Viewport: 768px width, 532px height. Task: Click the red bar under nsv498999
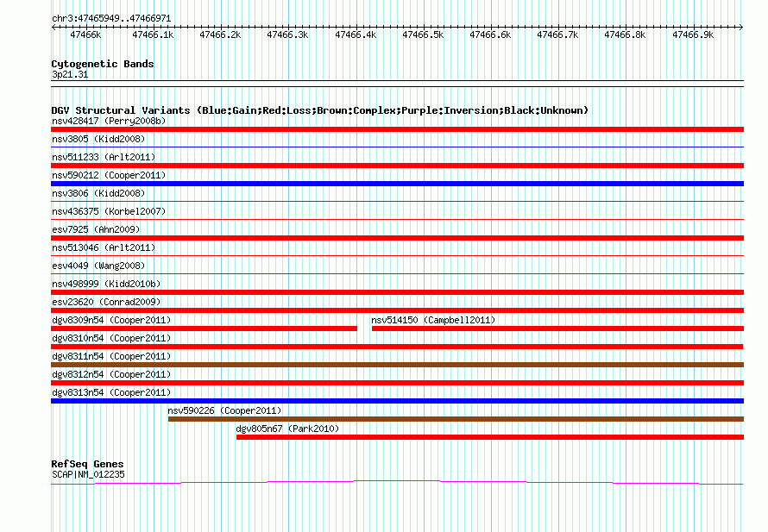[397, 292]
